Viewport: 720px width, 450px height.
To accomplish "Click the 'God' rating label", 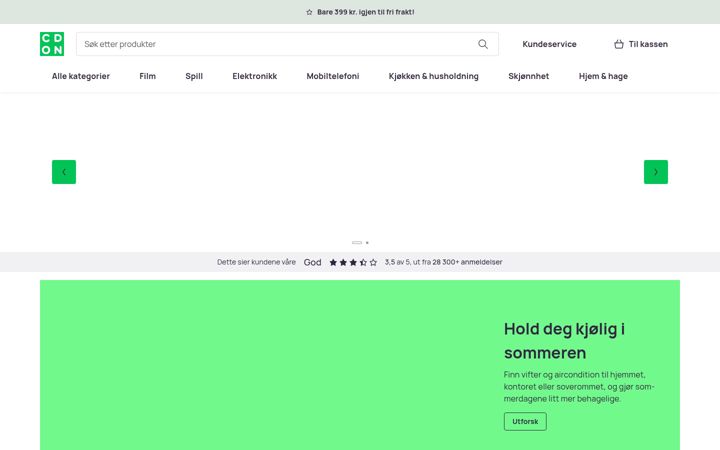I will [x=312, y=262].
